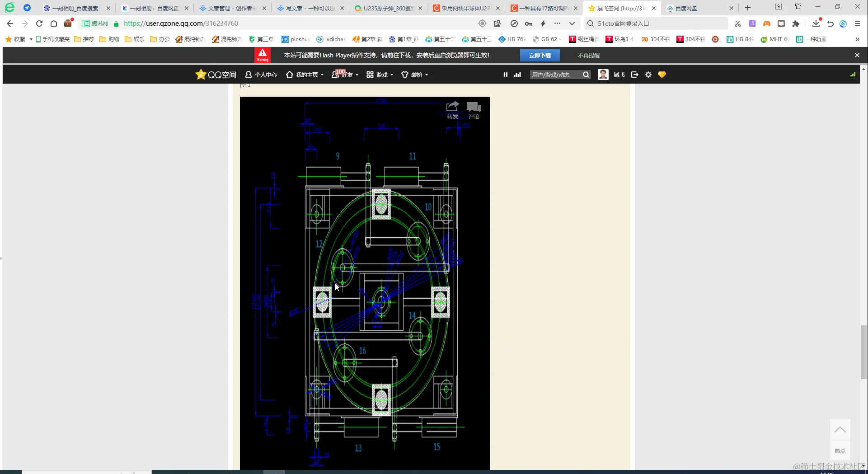Image resolution: width=868 pixels, height=474 pixels.
Task: Open the pinshus bookmark
Action: click(296, 39)
